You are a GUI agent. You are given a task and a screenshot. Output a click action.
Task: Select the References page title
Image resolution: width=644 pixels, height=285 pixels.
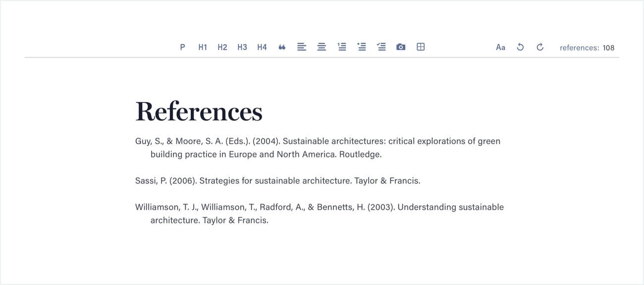point(199,111)
